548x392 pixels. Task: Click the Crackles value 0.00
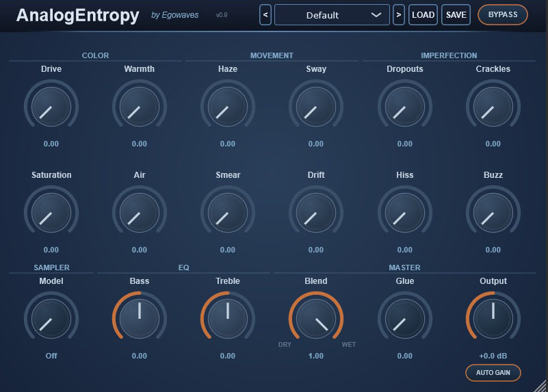tap(493, 144)
